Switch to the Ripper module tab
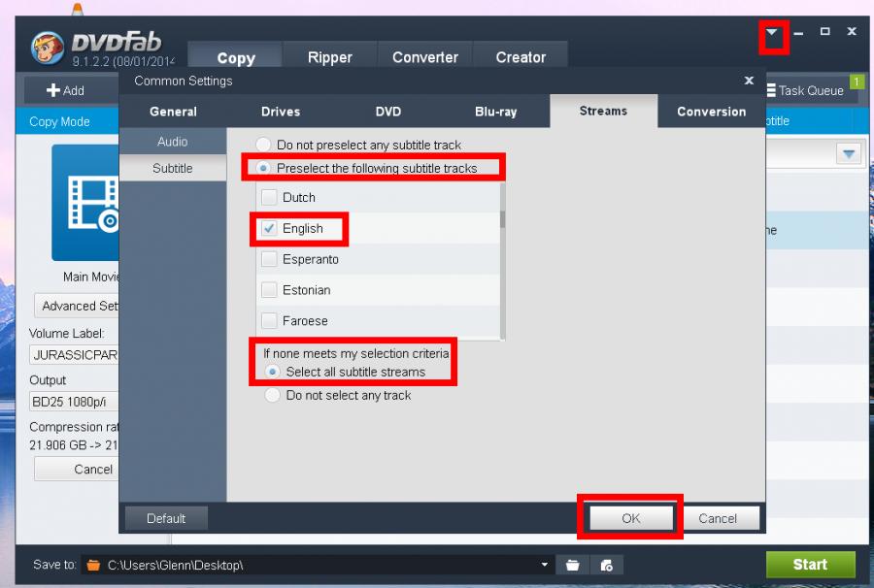 point(330,57)
